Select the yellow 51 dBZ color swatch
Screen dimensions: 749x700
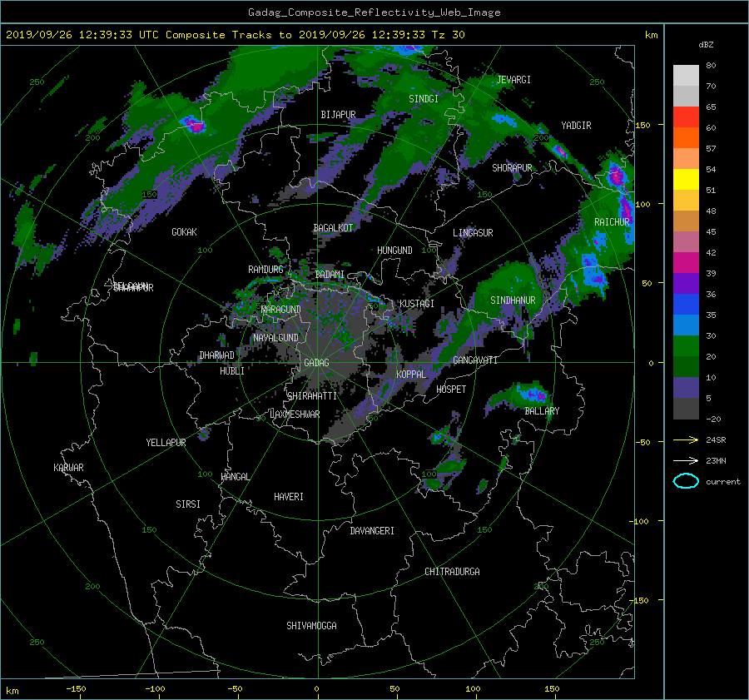coord(686,180)
